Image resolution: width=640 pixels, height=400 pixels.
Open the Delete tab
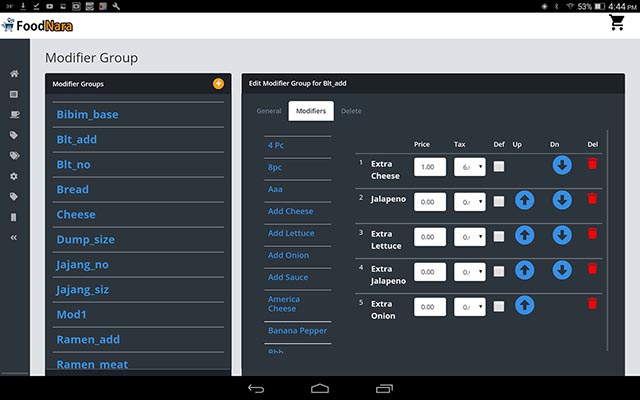[351, 111]
